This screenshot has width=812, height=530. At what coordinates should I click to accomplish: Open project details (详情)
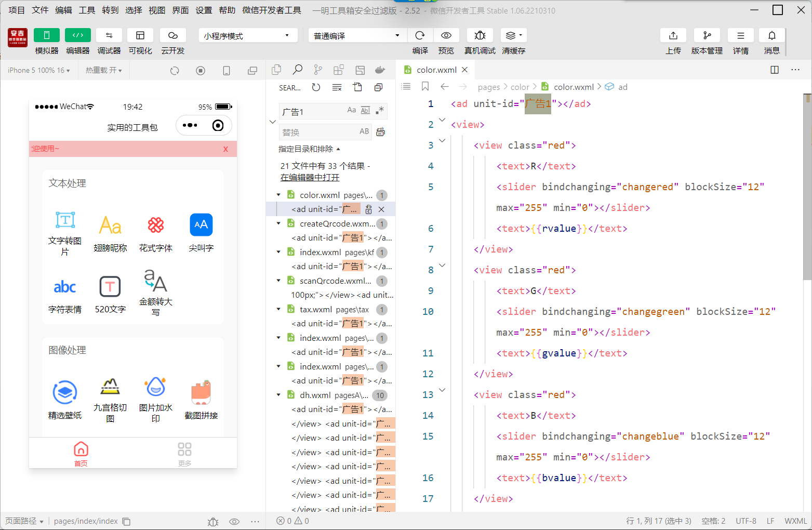pos(741,35)
